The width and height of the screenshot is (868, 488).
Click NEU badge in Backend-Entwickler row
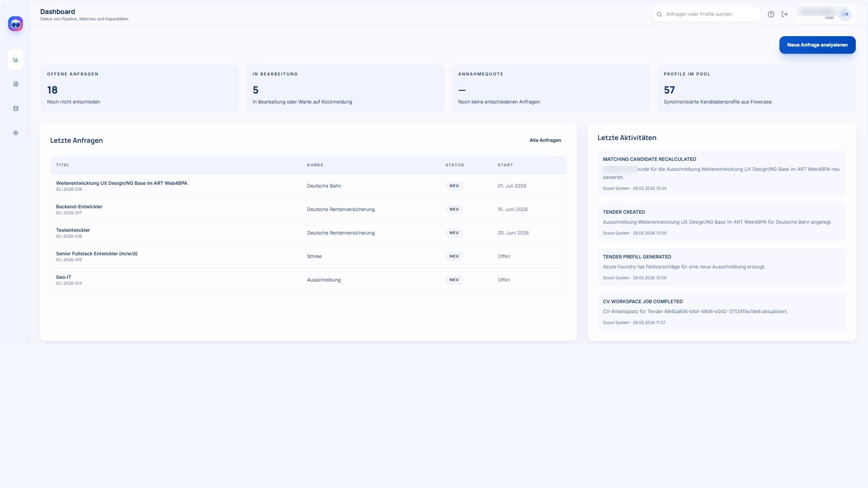(x=454, y=210)
